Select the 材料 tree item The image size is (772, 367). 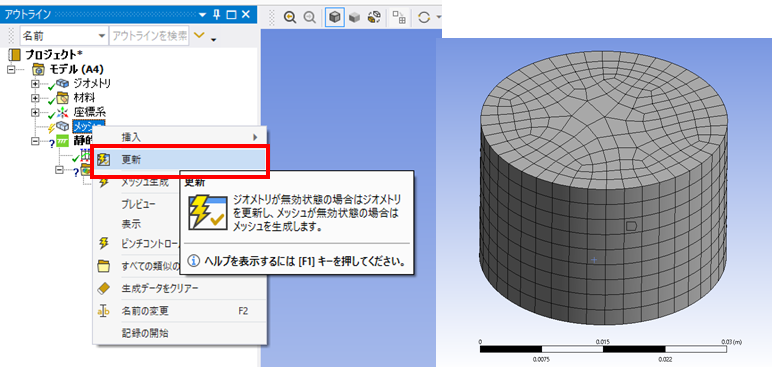tap(83, 97)
